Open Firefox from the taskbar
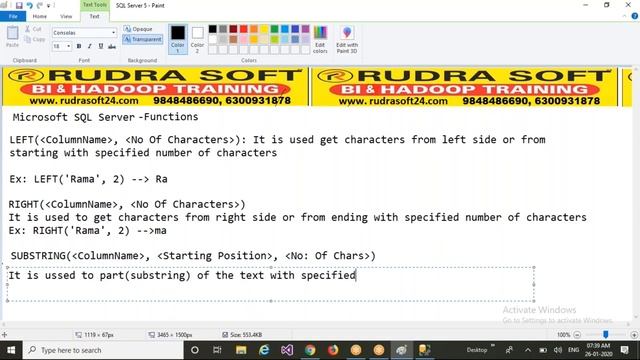 tap(333, 350)
